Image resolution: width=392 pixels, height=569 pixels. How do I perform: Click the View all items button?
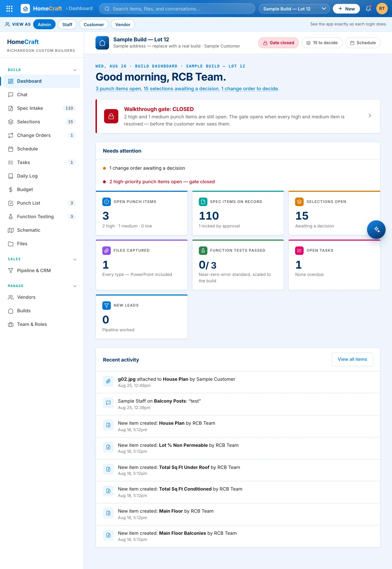coord(352,359)
